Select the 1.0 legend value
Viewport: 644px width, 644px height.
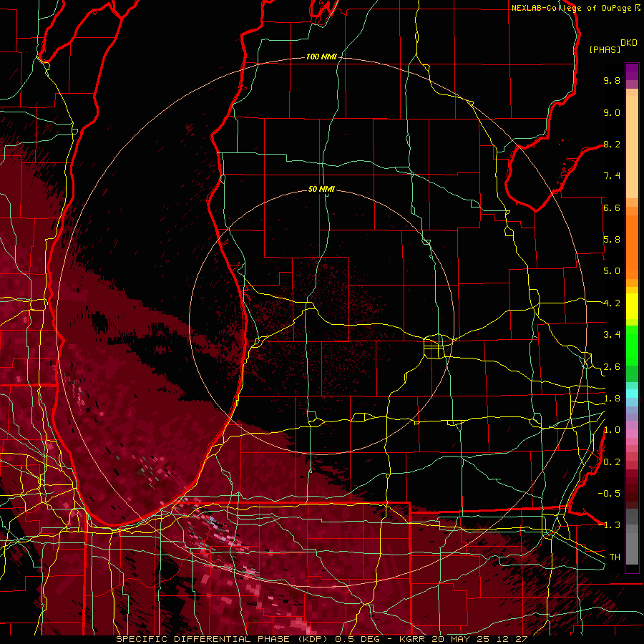(612, 430)
